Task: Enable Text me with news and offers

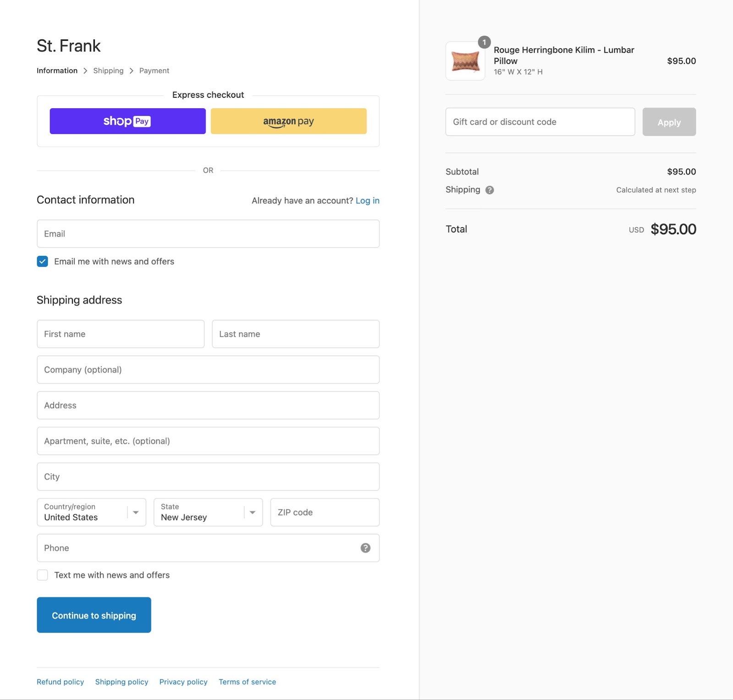Action: pyautogui.click(x=42, y=575)
